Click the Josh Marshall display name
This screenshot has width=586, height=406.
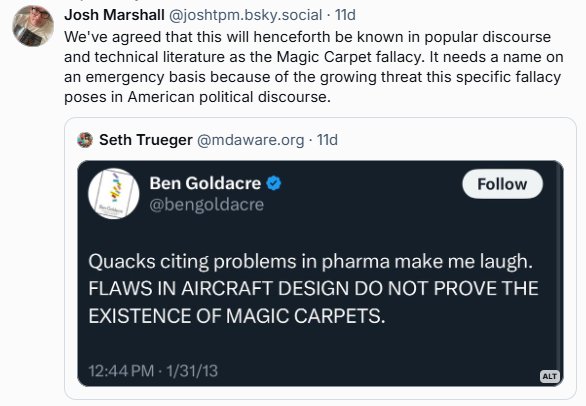pos(114,15)
